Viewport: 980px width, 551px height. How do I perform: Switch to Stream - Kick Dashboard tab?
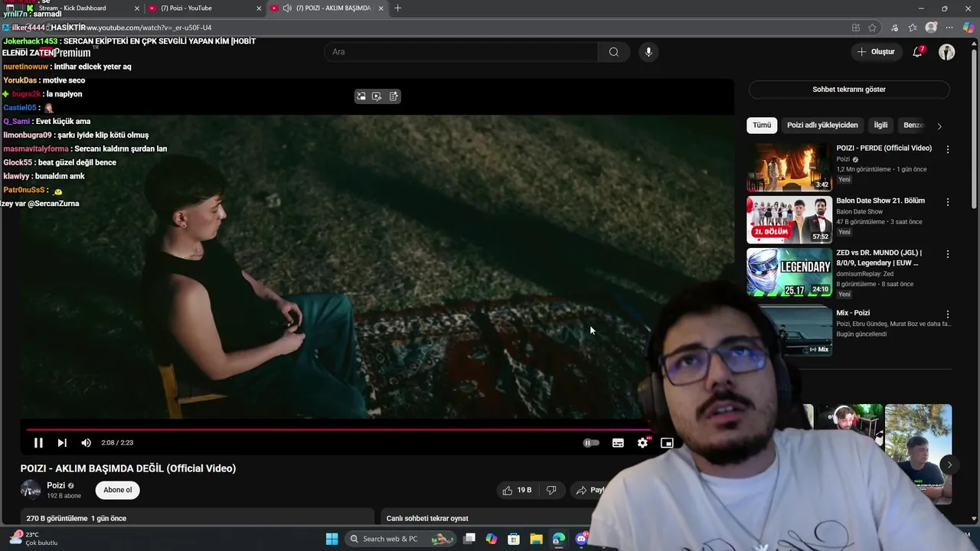click(72, 8)
